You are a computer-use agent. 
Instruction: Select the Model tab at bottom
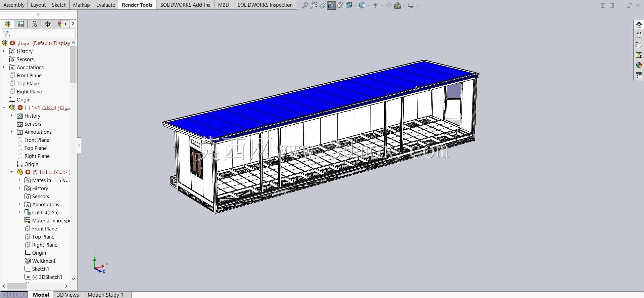coord(41,295)
